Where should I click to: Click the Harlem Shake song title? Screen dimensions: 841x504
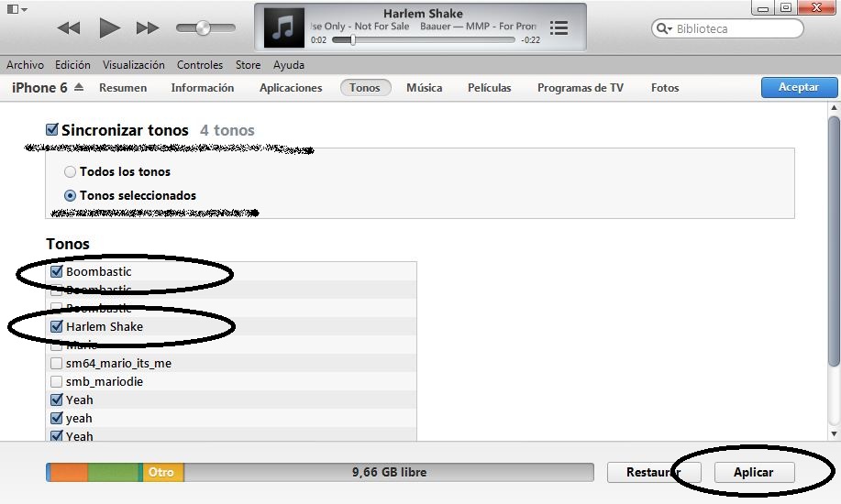(423, 14)
